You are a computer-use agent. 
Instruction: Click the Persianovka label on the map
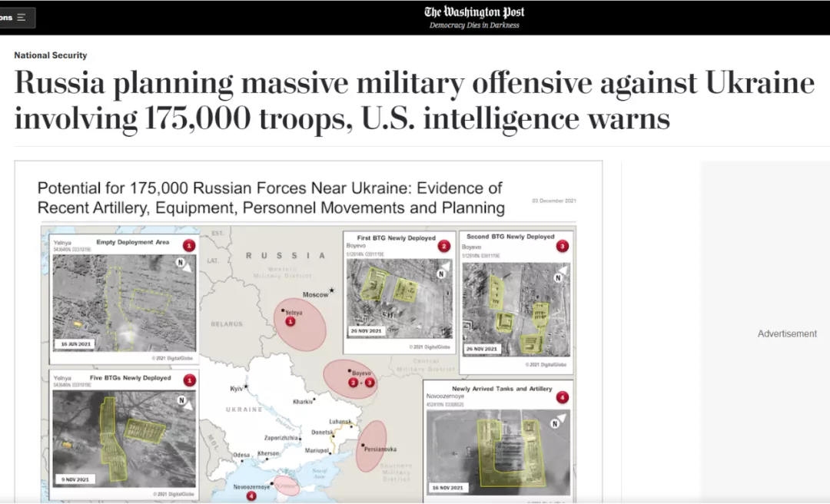[380, 449]
